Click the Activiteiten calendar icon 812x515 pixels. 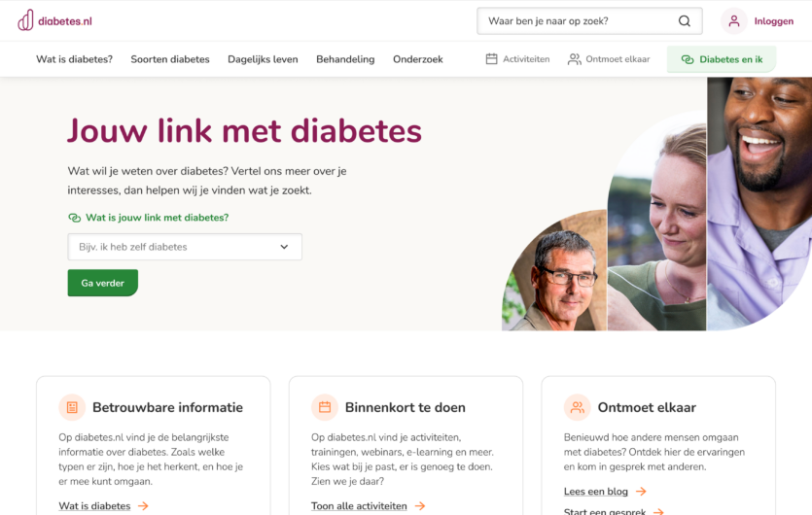point(491,59)
